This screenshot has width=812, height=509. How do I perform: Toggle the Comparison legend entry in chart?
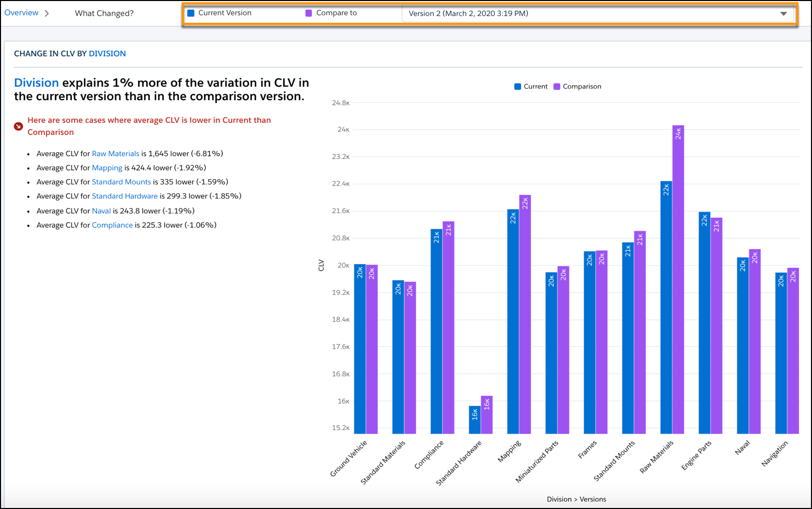coord(577,87)
